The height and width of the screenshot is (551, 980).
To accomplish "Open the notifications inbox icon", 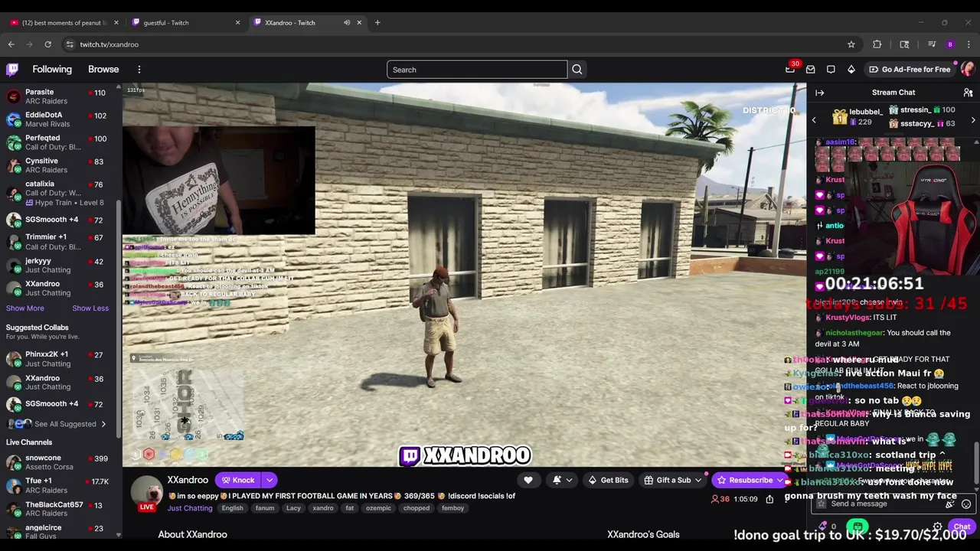I will click(811, 70).
